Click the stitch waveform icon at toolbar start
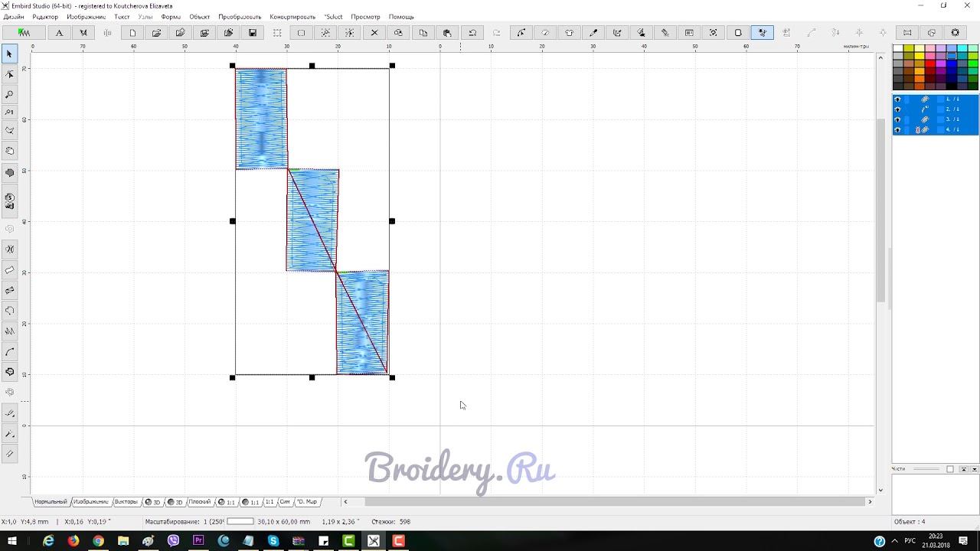The image size is (980, 551). point(24,33)
